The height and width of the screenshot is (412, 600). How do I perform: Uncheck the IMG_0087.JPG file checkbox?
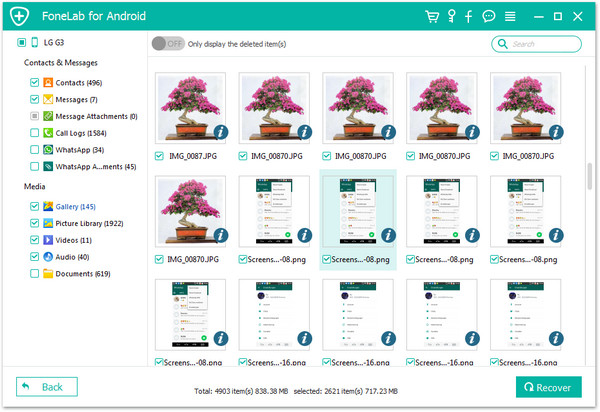tap(161, 156)
